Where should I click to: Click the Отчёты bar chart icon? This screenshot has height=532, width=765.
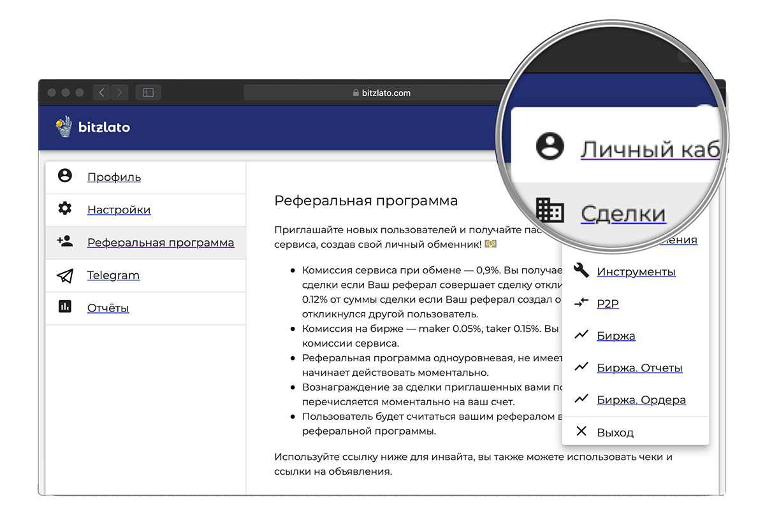click(65, 307)
